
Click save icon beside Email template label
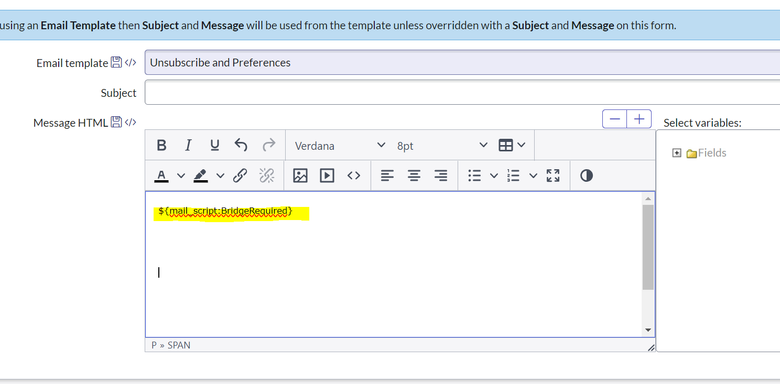(116, 63)
